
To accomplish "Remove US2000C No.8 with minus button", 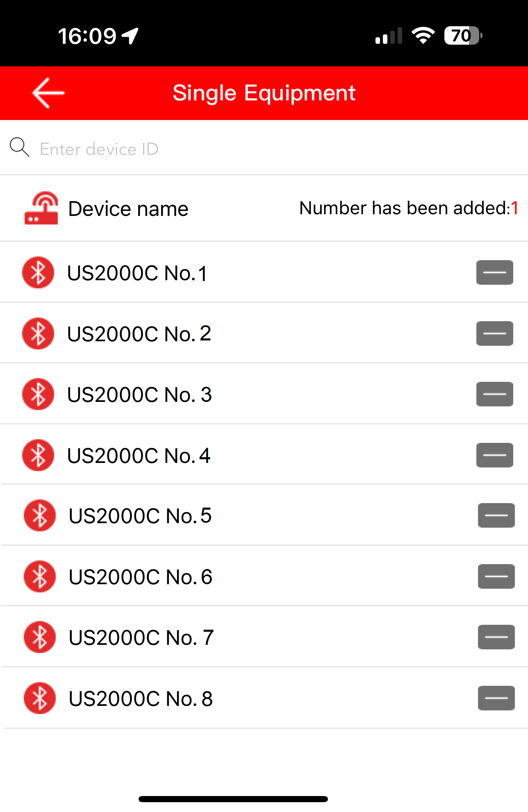I will pyautogui.click(x=496, y=698).
